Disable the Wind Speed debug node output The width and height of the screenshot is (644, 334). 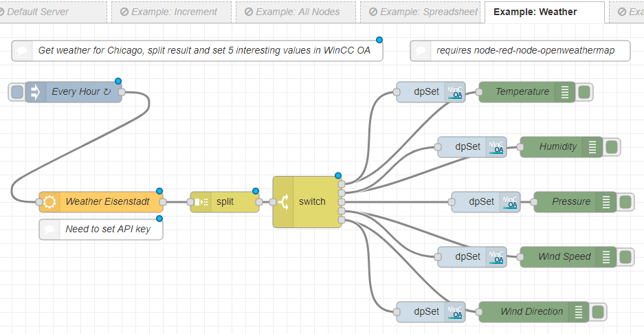tap(625, 257)
